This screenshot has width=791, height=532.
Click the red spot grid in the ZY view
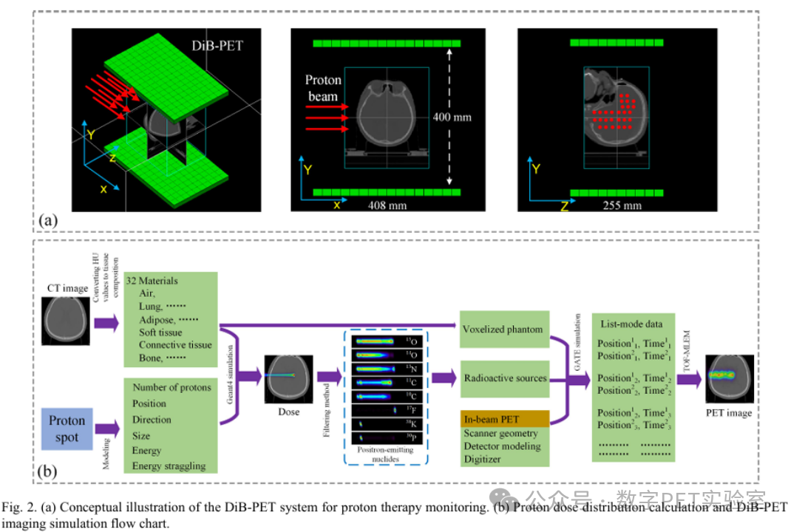[615, 112]
